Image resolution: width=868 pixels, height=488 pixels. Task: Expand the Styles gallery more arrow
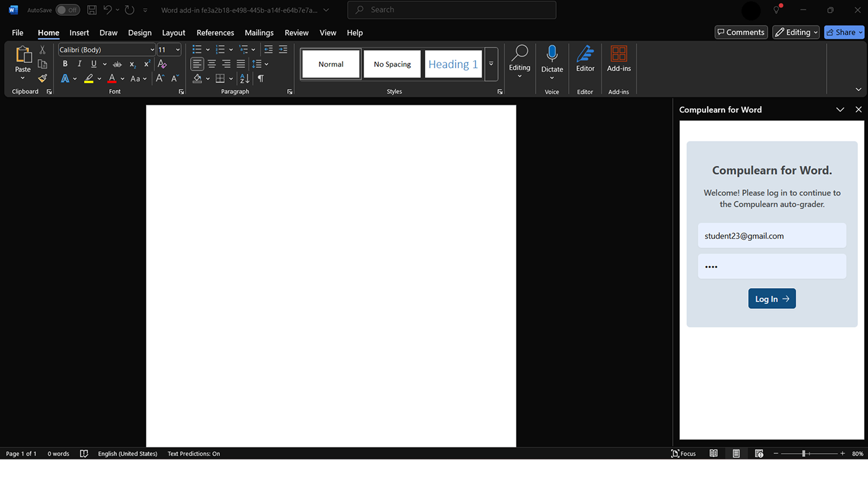491,64
